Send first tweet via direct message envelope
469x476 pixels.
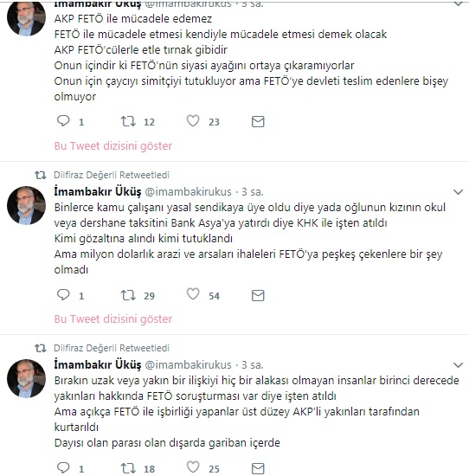(x=258, y=121)
